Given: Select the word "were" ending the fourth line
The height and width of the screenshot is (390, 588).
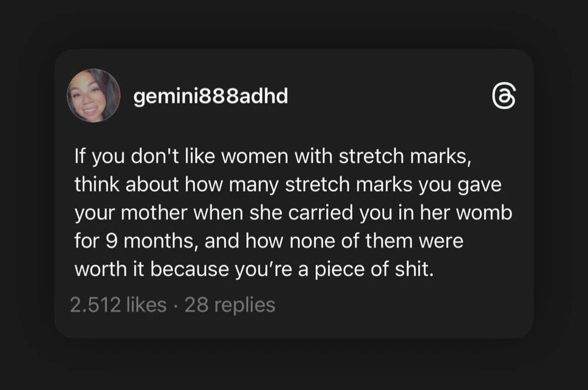Looking at the screenshot, I should click(x=441, y=240).
